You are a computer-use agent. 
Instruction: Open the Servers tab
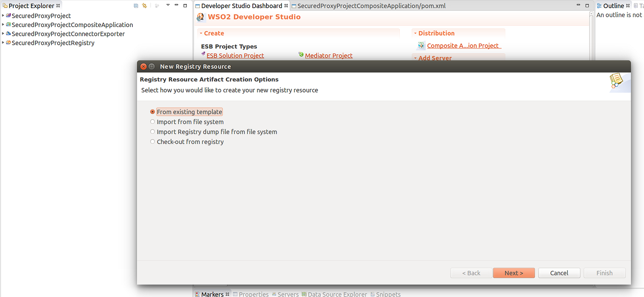point(285,294)
